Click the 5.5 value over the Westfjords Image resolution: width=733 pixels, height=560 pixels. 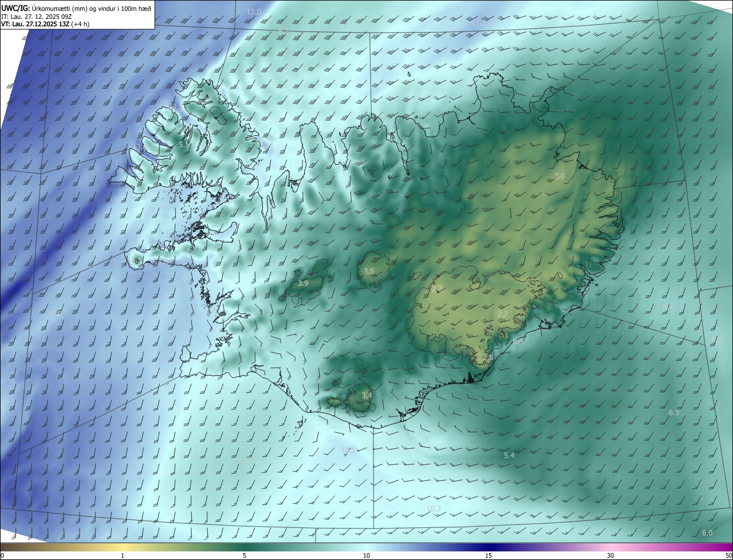pos(184,145)
